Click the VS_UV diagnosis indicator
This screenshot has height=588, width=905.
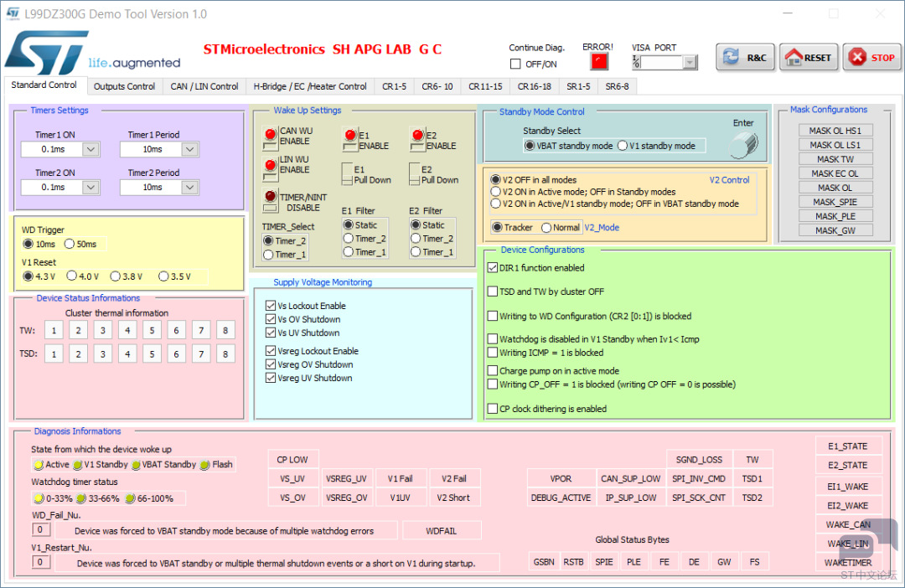[292, 478]
